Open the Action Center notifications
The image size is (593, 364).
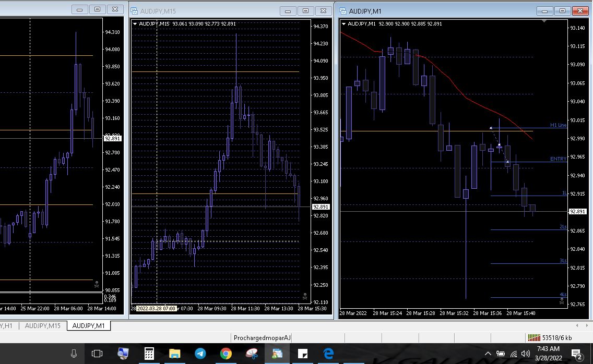[x=577, y=354]
